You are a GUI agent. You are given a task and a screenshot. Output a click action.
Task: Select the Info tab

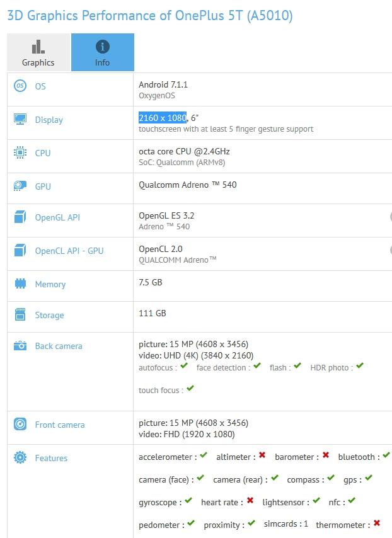coord(102,54)
